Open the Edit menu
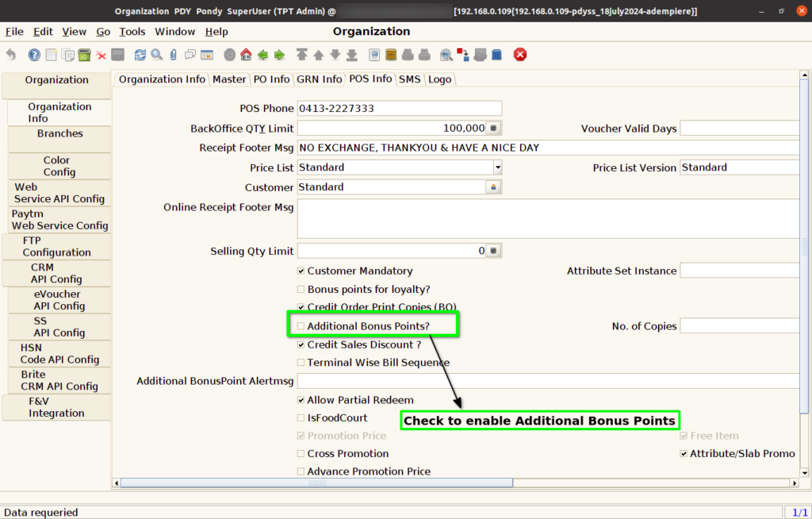Screen dimensions: 812x519 43,32
